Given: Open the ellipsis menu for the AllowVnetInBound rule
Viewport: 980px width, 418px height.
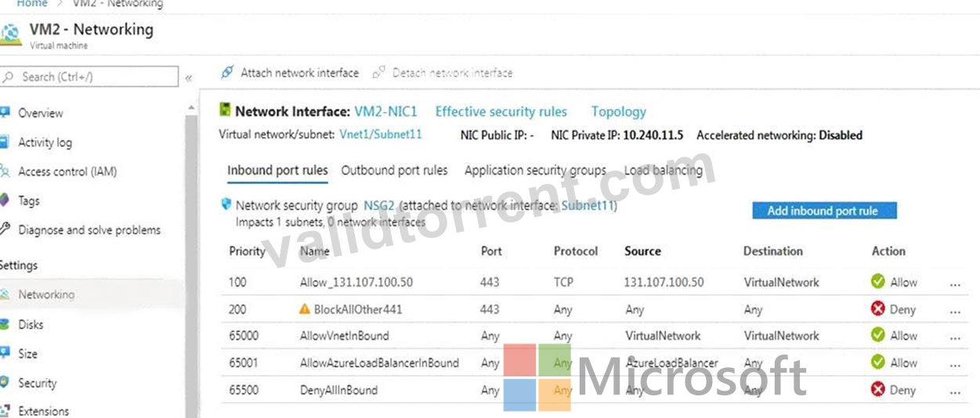Looking at the screenshot, I should pos(955,337).
